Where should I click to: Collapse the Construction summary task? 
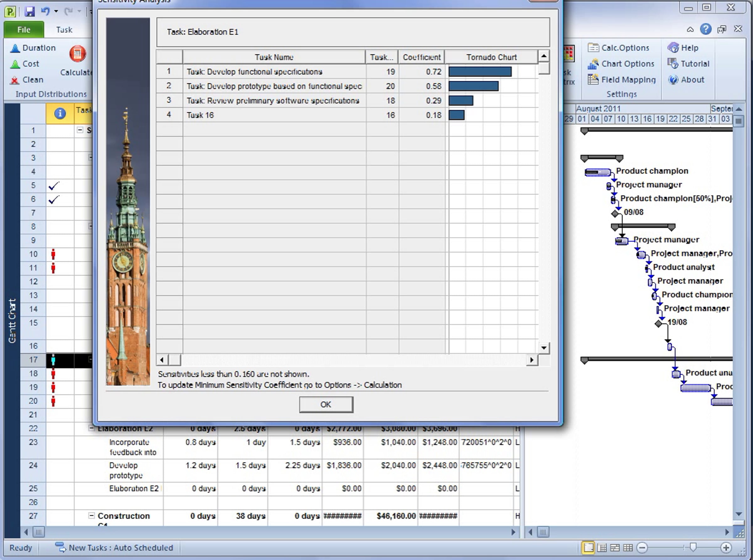(91, 515)
